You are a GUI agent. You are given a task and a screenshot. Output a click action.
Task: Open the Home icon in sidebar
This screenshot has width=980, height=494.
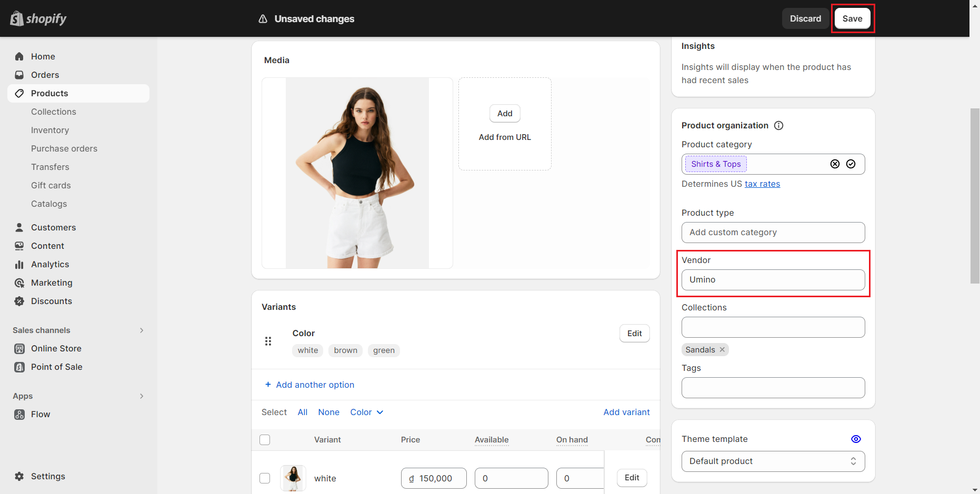(x=19, y=56)
